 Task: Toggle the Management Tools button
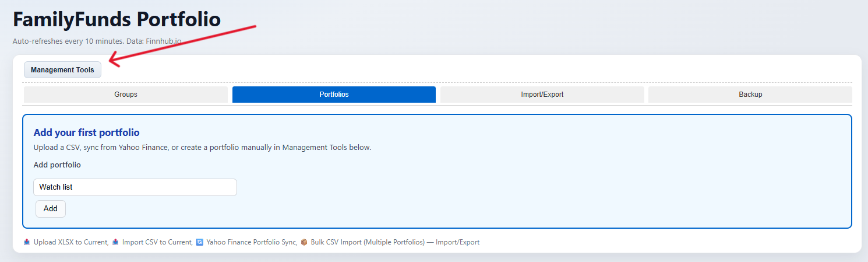(62, 70)
